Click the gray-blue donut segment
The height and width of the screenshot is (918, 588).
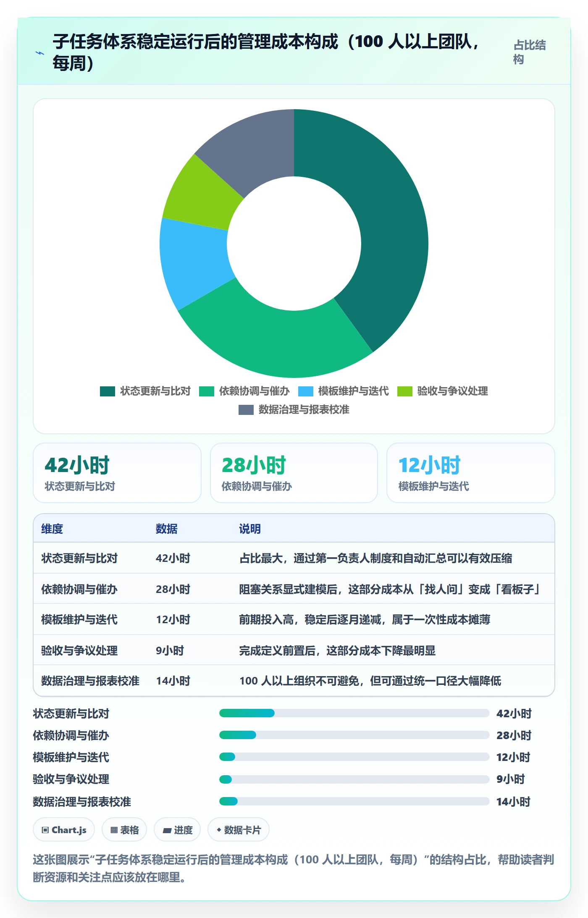pyautogui.click(x=252, y=151)
